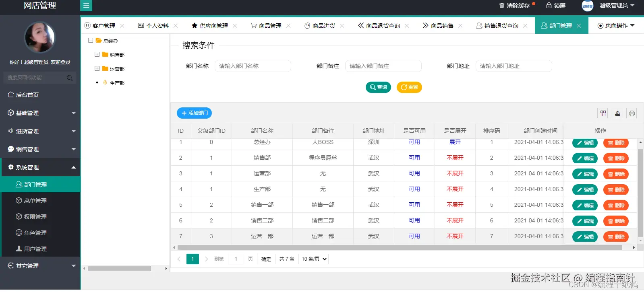The width and height of the screenshot is (644, 292).
Task: Close the 客户管理 tab
Action: coord(122,26)
